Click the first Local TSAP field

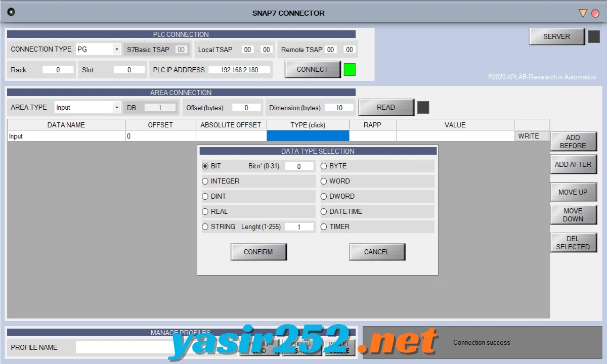pyautogui.click(x=247, y=50)
